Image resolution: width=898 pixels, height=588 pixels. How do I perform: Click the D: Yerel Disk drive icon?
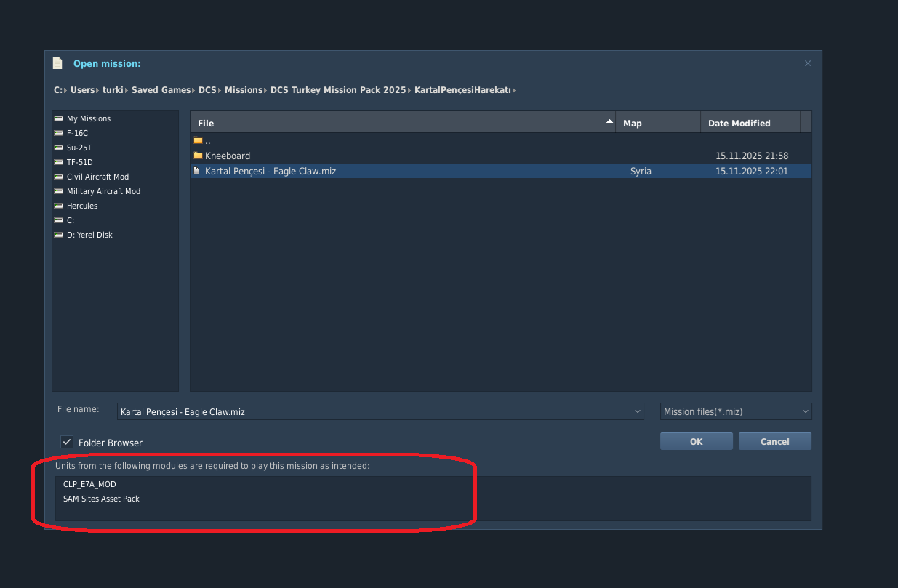tap(59, 235)
